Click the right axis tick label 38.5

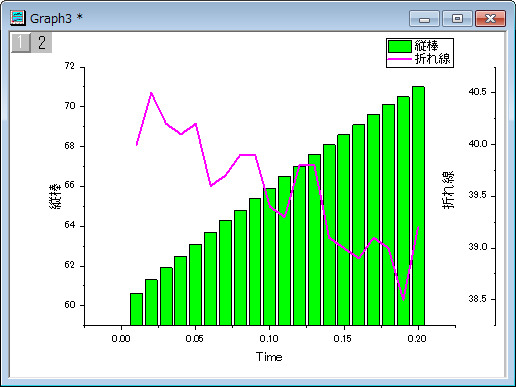(x=478, y=299)
